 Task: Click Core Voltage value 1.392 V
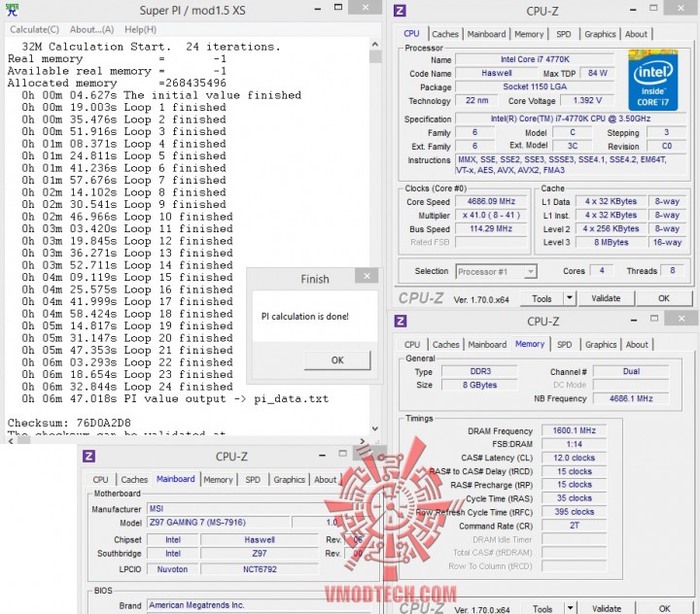pyautogui.click(x=587, y=100)
